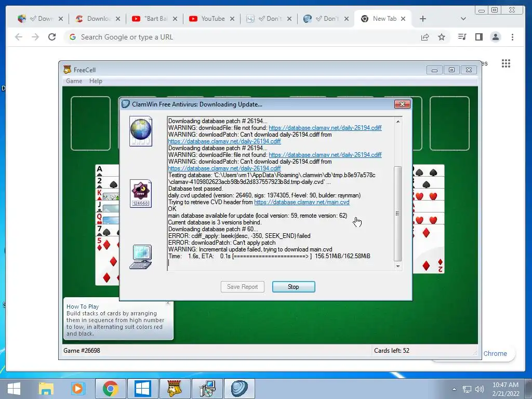This screenshot has width=532, height=399.
Task: Click the empty leftmost FreeCell free cell
Action: tap(90, 123)
